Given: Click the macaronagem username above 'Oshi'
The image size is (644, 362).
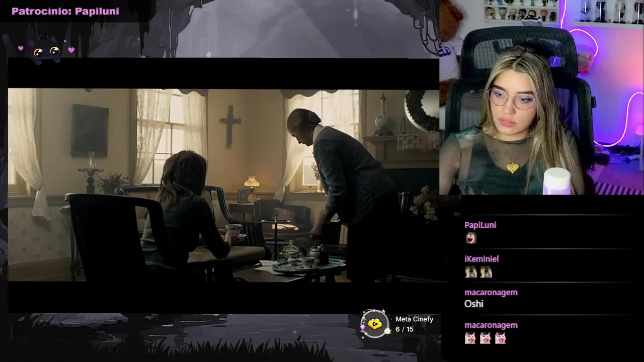Looking at the screenshot, I should pyautogui.click(x=491, y=292).
